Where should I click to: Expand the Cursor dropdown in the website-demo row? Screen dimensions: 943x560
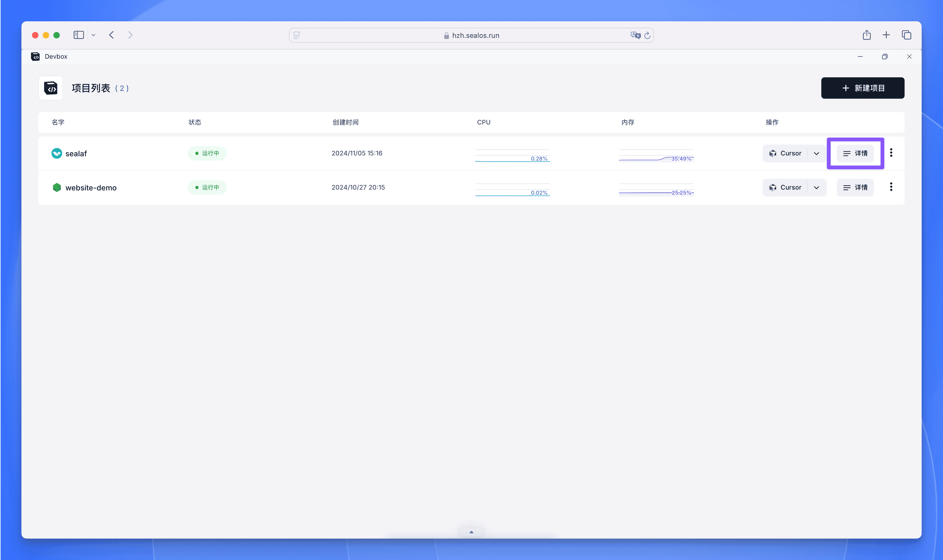click(x=816, y=187)
